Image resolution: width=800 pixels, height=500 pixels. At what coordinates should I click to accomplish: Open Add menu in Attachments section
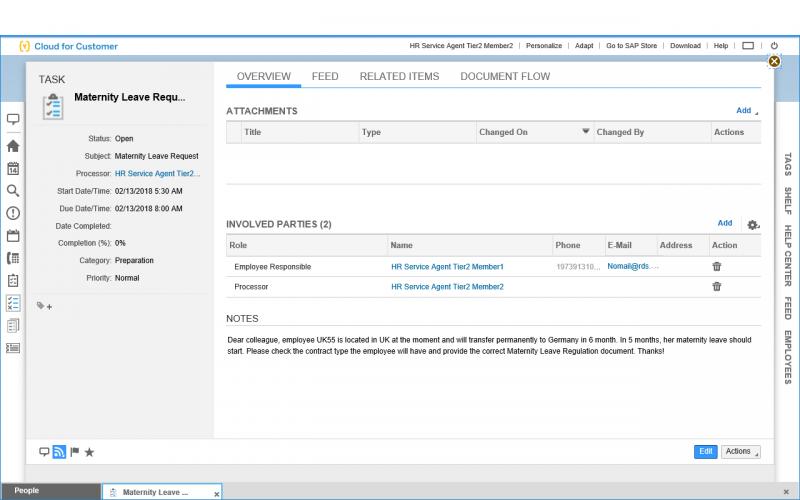746,110
